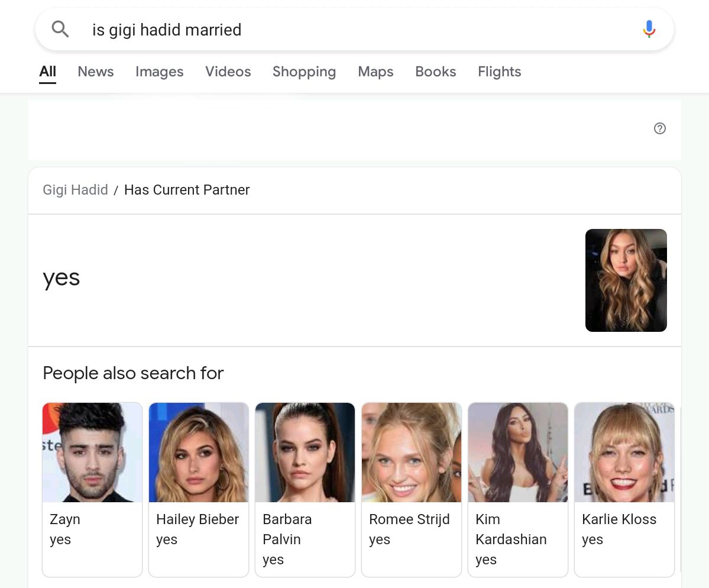Image resolution: width=709 pixels, height=588 pixels.
Task: Open the Karlie Kloss photo card
Action: pos(624,453)
